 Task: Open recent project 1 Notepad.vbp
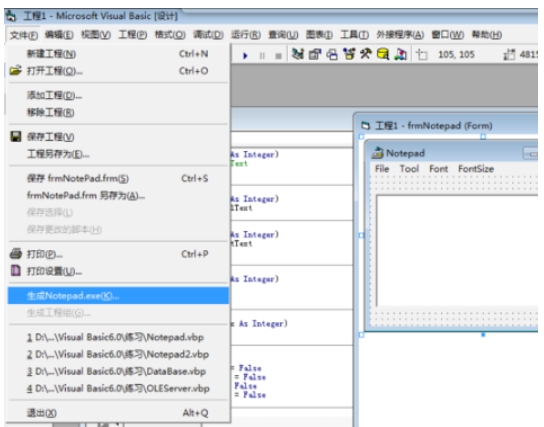click(118, 337)
